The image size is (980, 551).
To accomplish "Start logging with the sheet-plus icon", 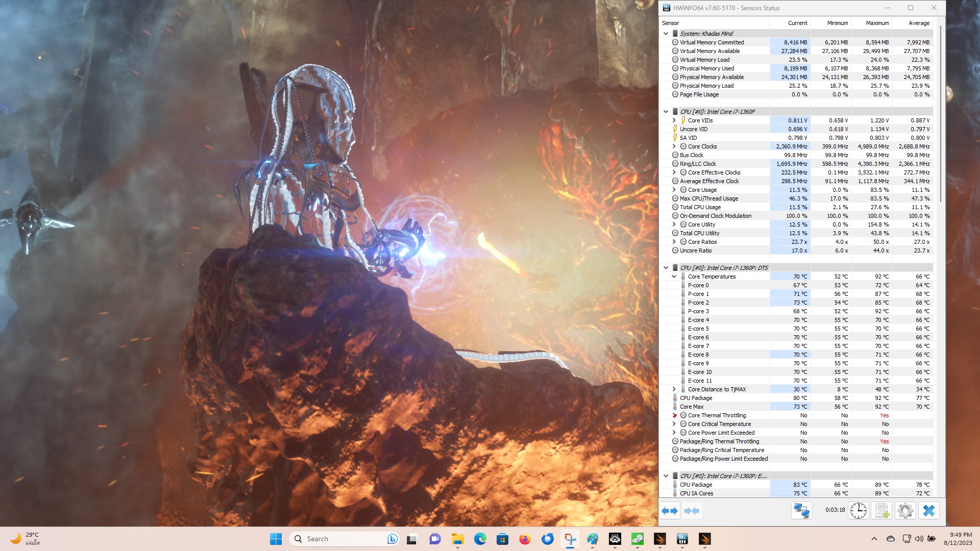I will coord(881,511).
